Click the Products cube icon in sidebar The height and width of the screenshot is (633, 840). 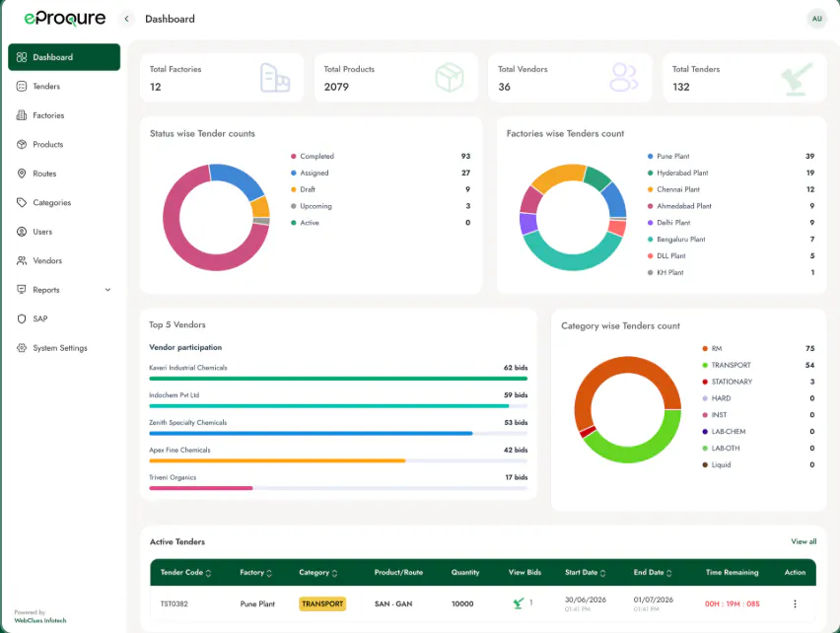pos(22,144)
